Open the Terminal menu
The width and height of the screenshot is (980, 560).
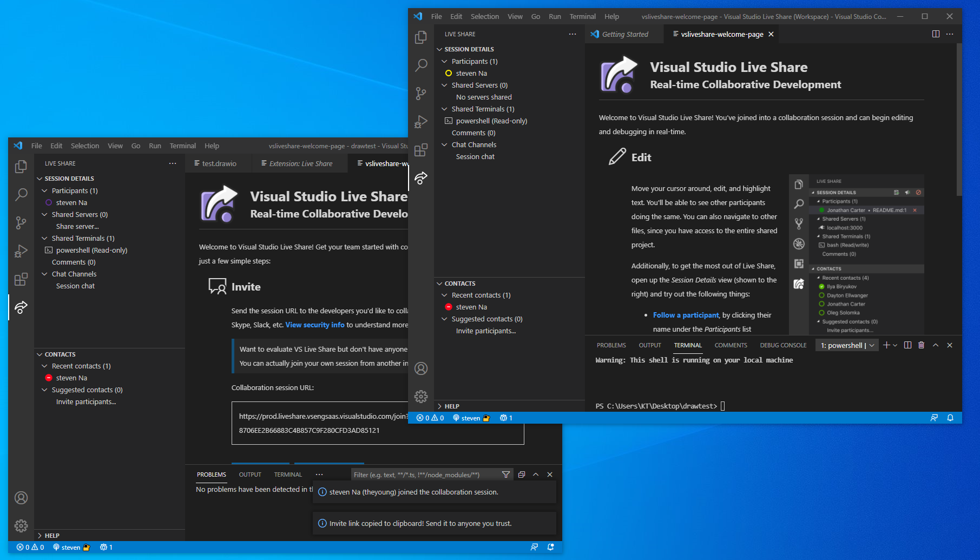pyautogui.click(x=582, y=16)
